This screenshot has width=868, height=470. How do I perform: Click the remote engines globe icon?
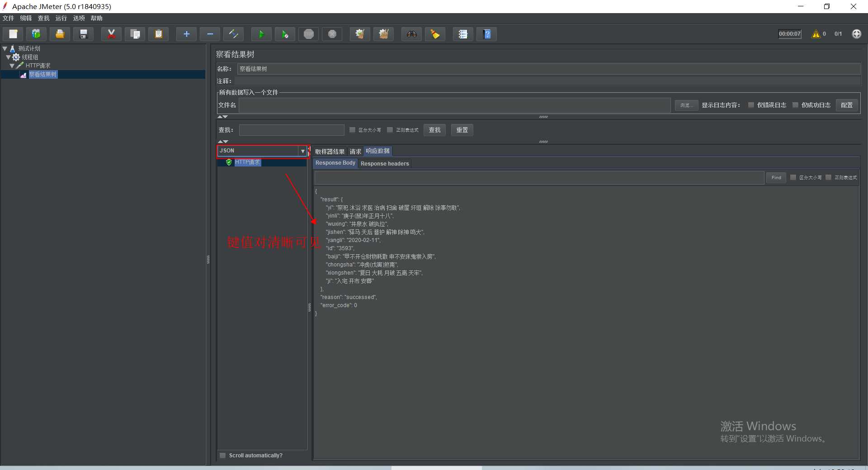856,34
